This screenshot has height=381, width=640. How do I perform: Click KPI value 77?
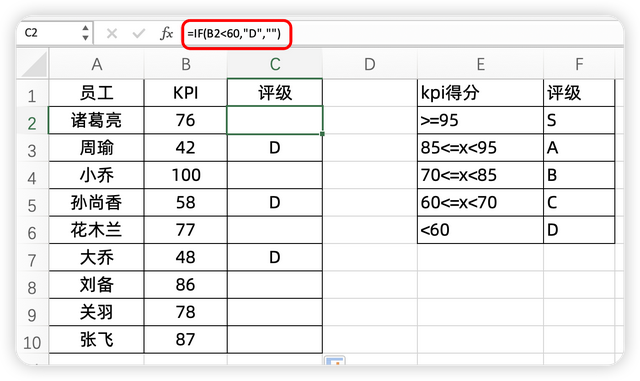pyautogui.click(x=186, y=230)
